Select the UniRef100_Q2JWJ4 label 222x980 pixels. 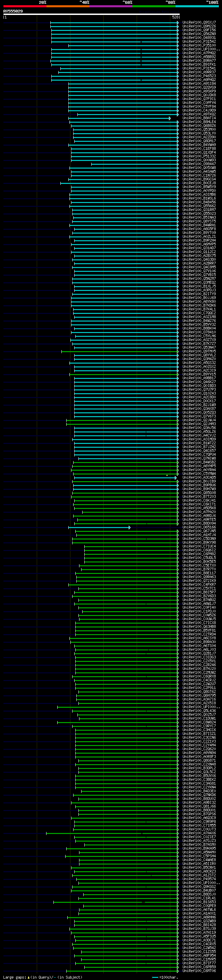(199, 420)
